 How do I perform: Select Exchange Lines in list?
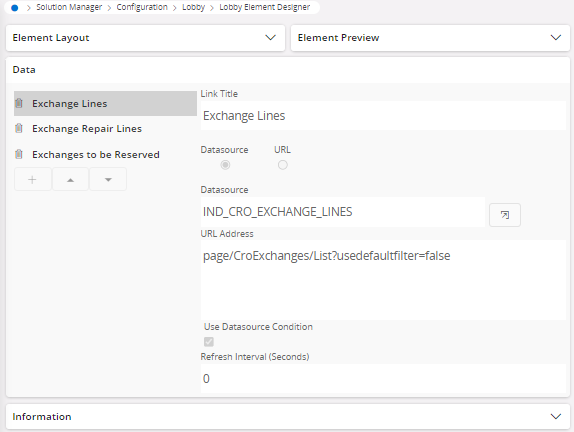click(x=105, y=104)
